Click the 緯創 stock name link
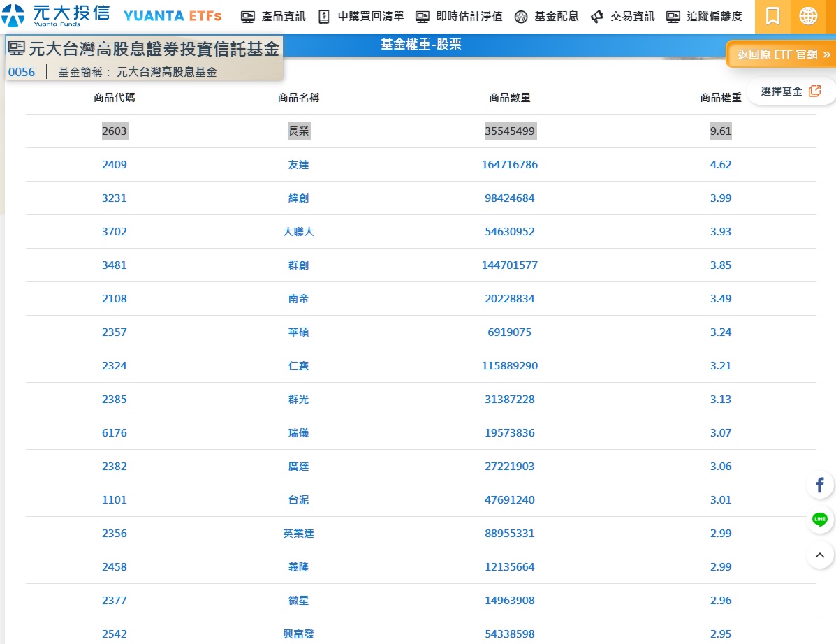This screenshot has width=836, height=644. click(x=299, y=198)
